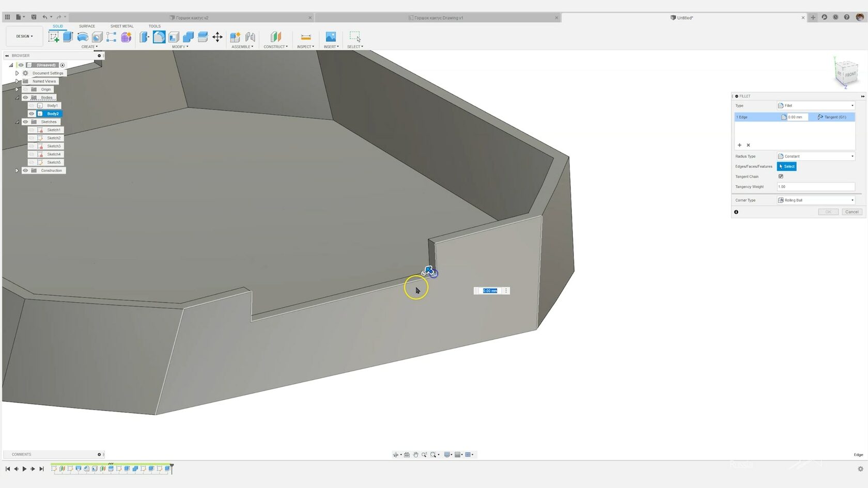Collapse the Sketches folder
The height and width of the screenshot is (488, 868).
pos(17,122)
